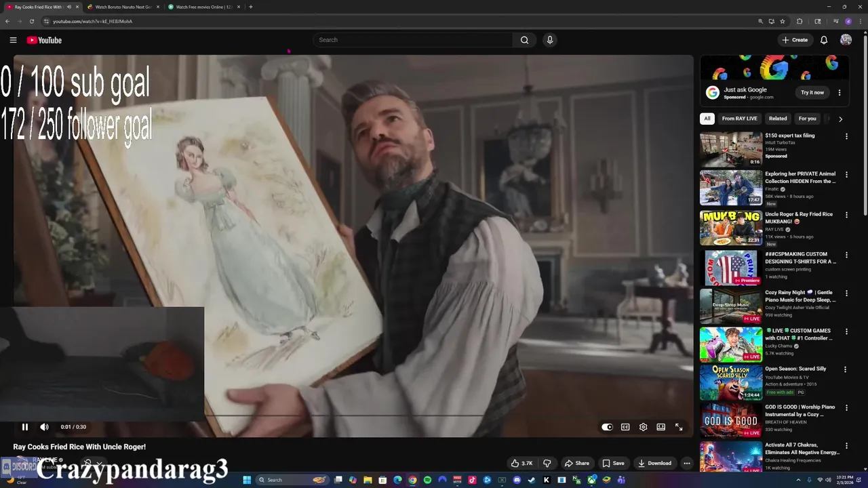This screenshot has width=868, height=488.
Task: Open Discord from the taskbar
Action: click(x=517, y=480)
